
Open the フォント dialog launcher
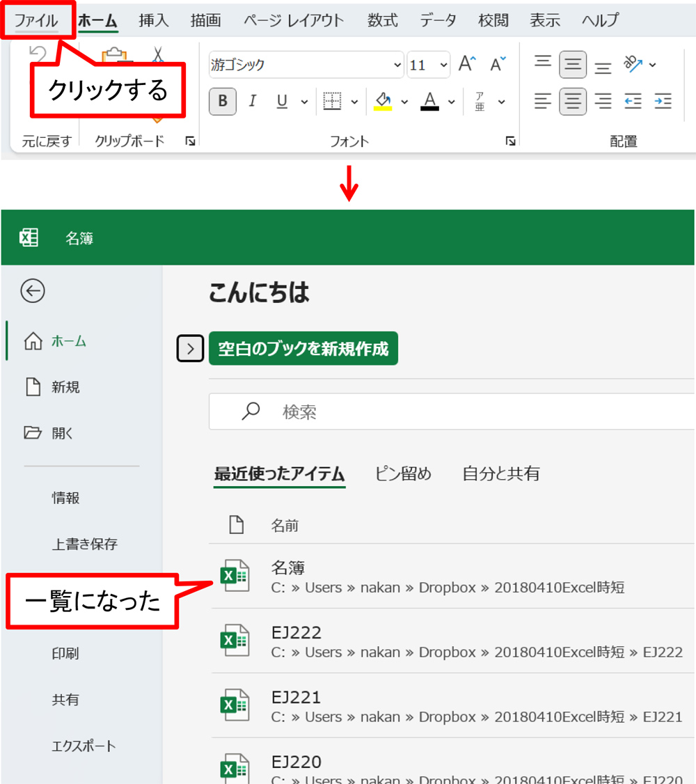pyautogui.click(x=510, y=141)
